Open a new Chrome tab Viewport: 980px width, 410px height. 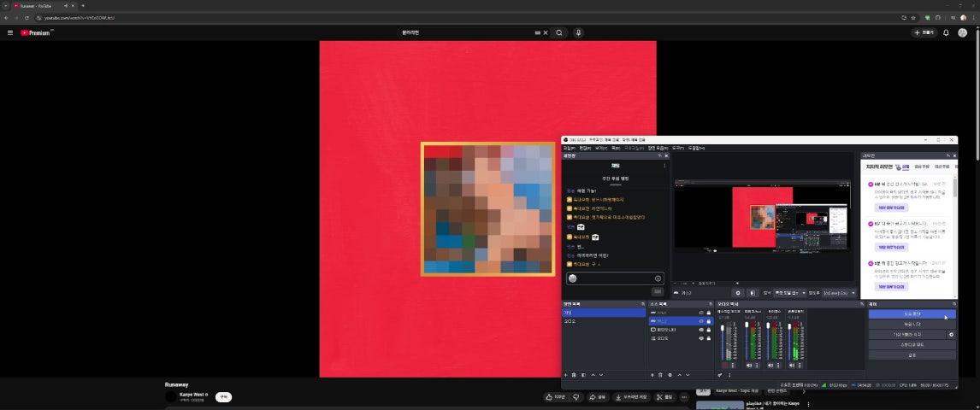82,6
